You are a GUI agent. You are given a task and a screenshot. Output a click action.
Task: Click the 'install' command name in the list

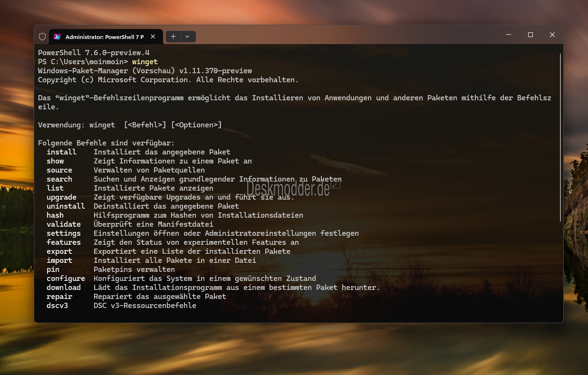(61, 152)
